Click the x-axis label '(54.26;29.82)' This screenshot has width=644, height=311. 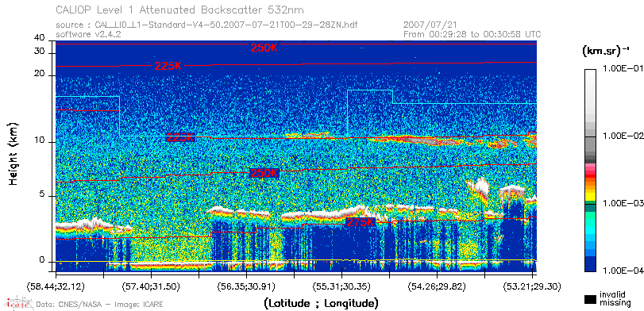click(x=437, y=286)
